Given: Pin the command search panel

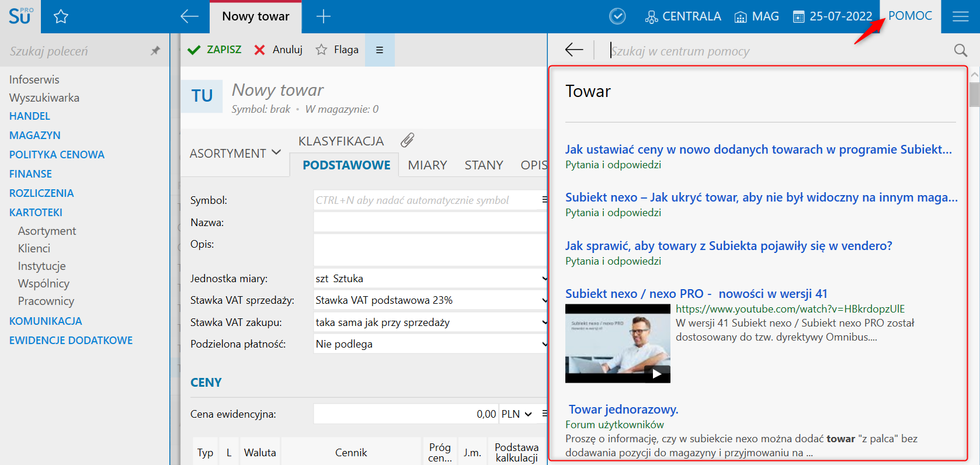Looking at the screenshot, I should (x=155, y=51).
